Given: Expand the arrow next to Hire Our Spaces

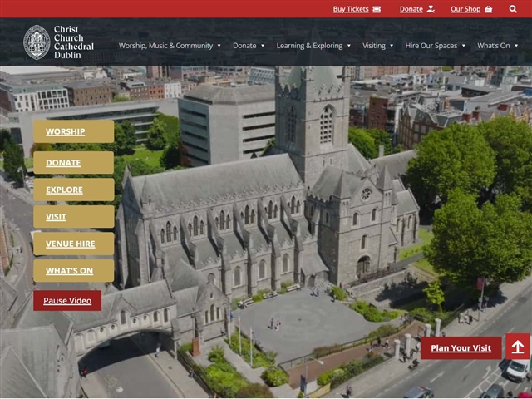Looking at the screenshot, I should 464,46.
